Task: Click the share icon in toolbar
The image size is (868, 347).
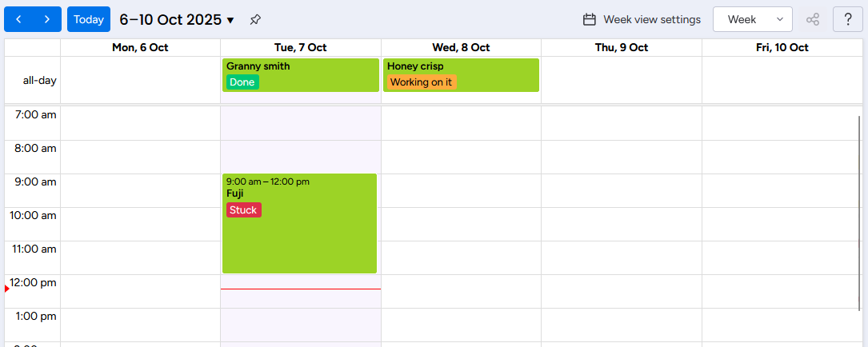Action: (813, 19)
